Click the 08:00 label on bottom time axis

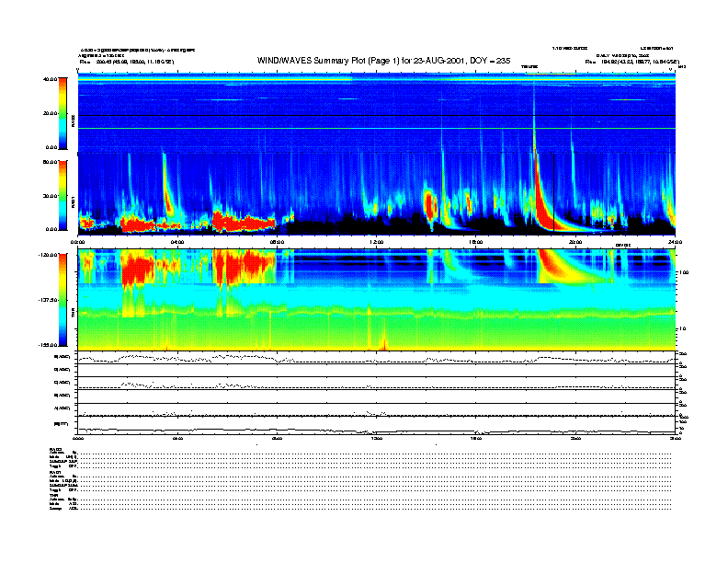coord(277,438)
